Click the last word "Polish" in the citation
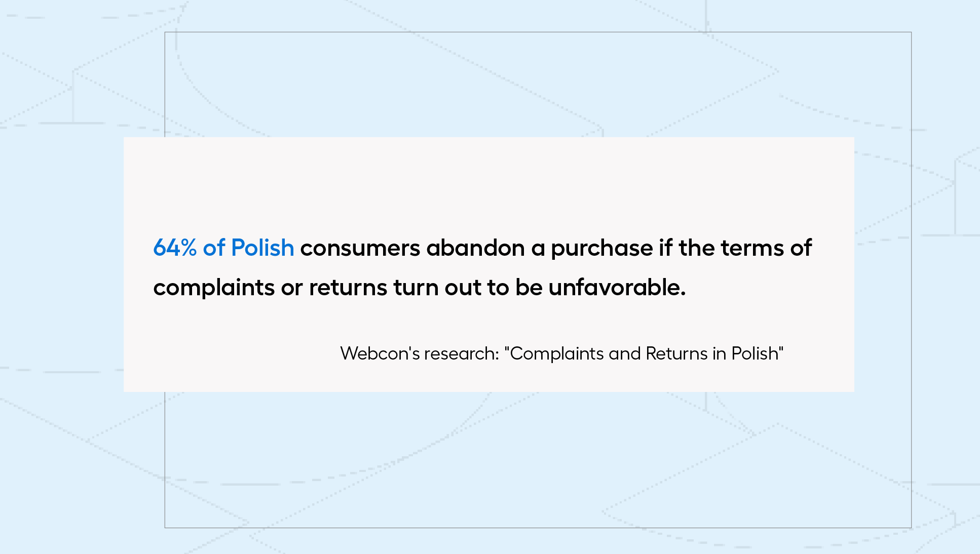Image resolution: width=980 pixels, height=554 pixels. pos(755,353)
